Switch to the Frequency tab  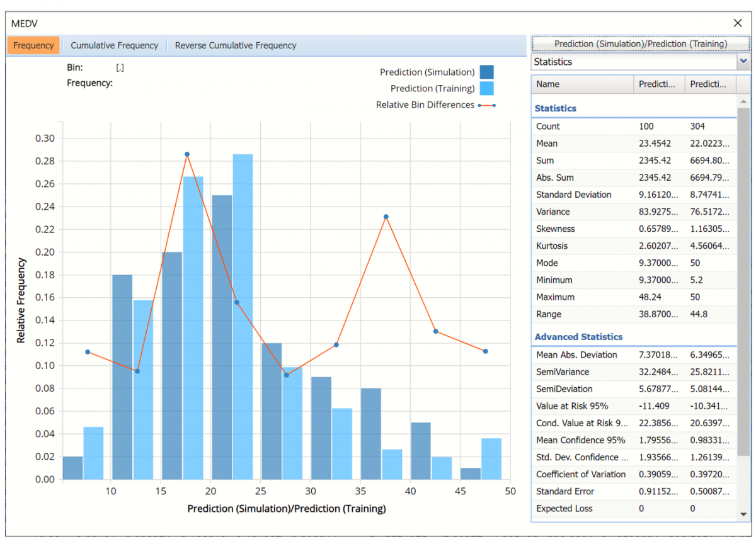point(33,45)
